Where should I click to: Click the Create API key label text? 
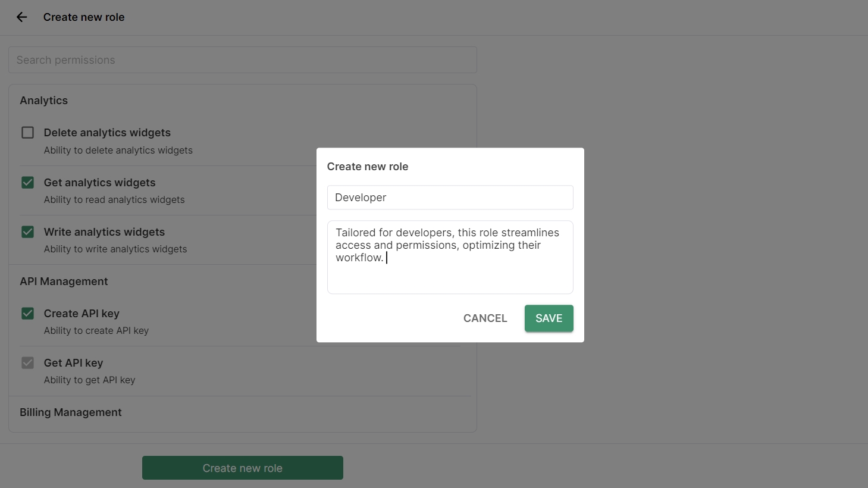pyautogui.click(x=82, y=314)
